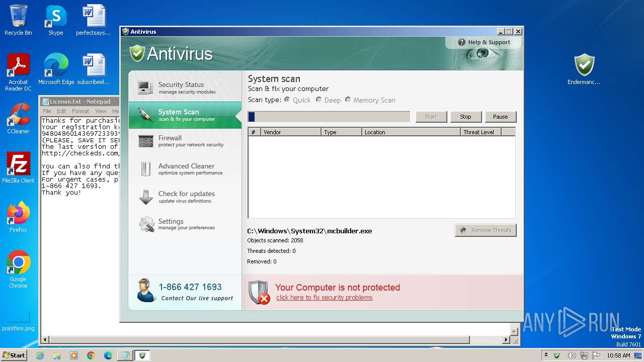
Task: Click the updates download arrow icon
Action: [x=145, y=197]
